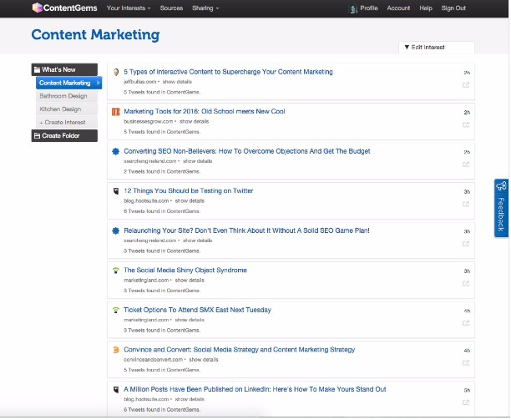The image size is (511, 420).
Task: Click the chevron arrow on Content Marketing item
Action: coord(98,83)
